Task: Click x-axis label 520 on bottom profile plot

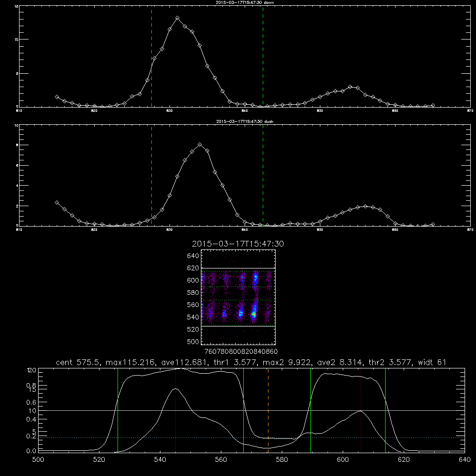Action: (x=99, y=460)
